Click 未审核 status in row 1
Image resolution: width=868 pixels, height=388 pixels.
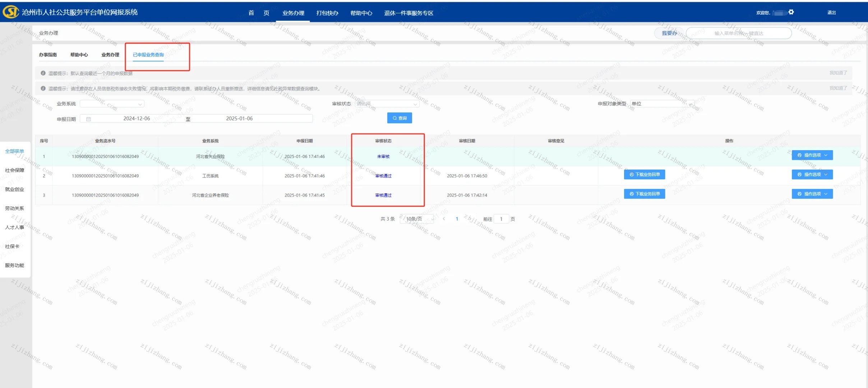(x=383, y=157)
